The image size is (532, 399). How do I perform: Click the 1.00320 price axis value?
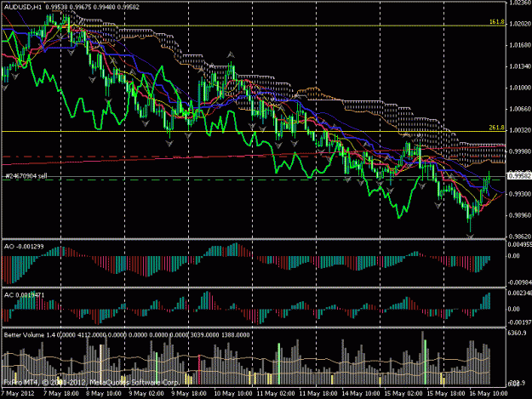[520, 130]
